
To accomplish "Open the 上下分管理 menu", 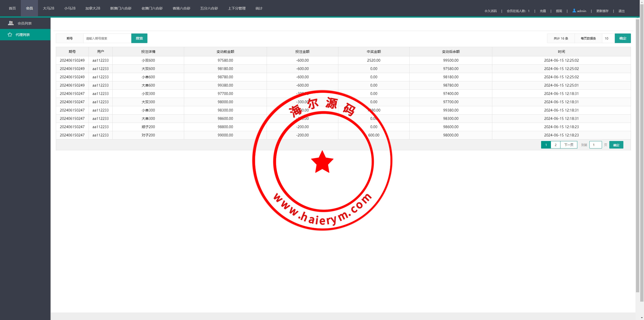I will coord(236,8).
